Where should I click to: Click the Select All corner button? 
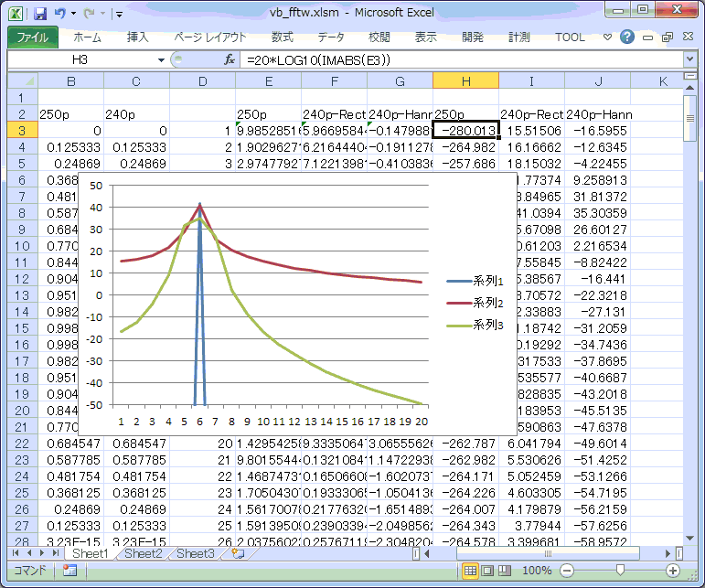coord(23,80)
